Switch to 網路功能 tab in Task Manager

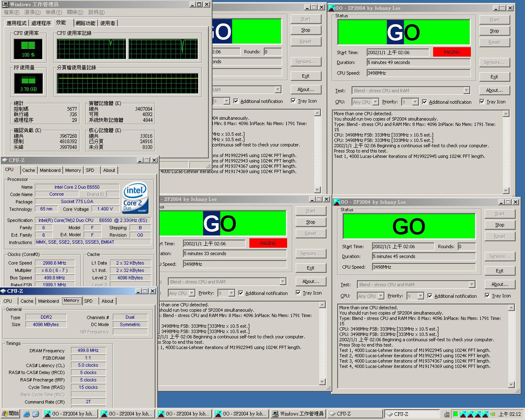click(x=85, y=23)
